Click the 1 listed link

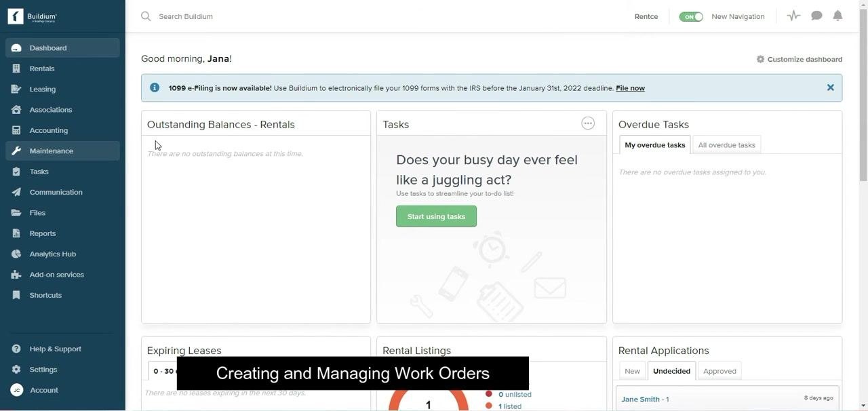pos(510,406)
